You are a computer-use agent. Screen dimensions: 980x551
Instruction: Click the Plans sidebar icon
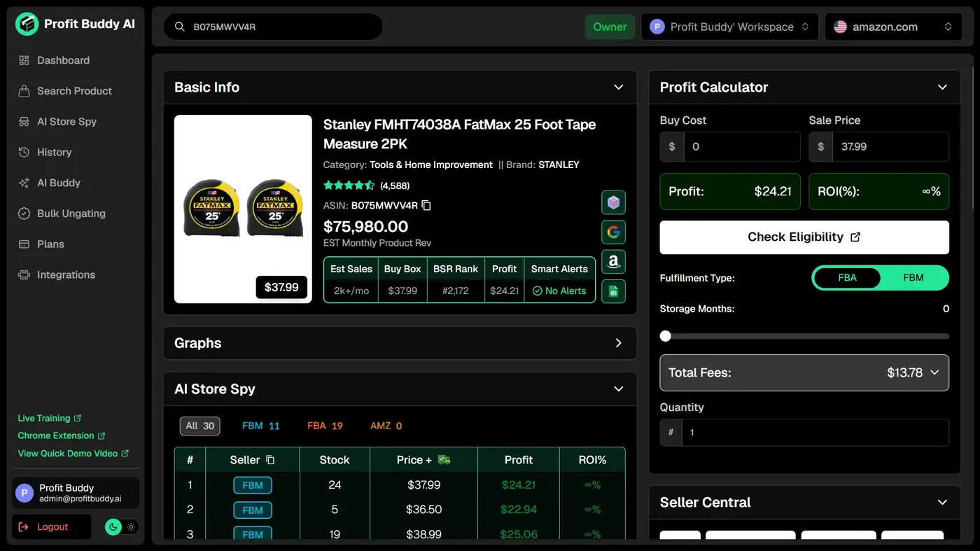[x=24, y=244]
